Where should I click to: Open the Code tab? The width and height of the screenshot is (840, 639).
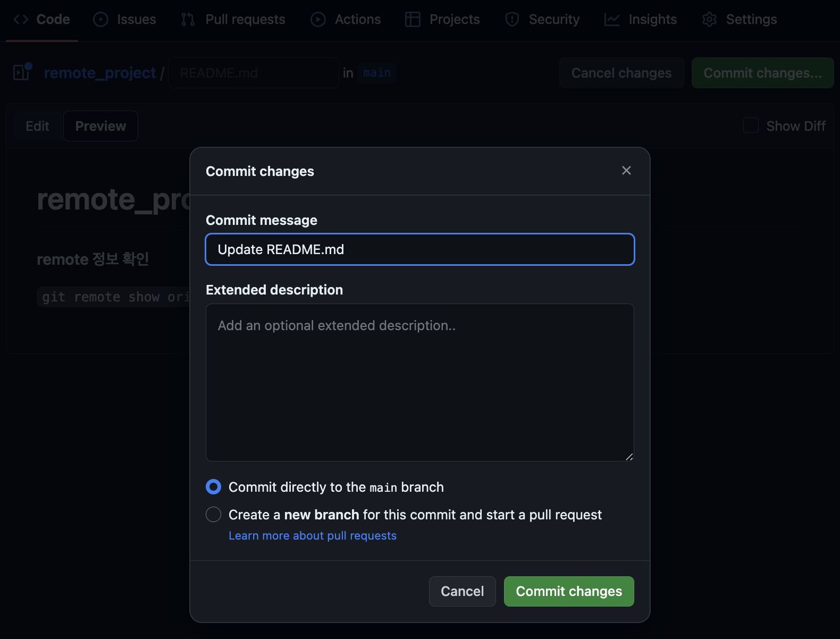pyautogui.click(x=42, y=20)
